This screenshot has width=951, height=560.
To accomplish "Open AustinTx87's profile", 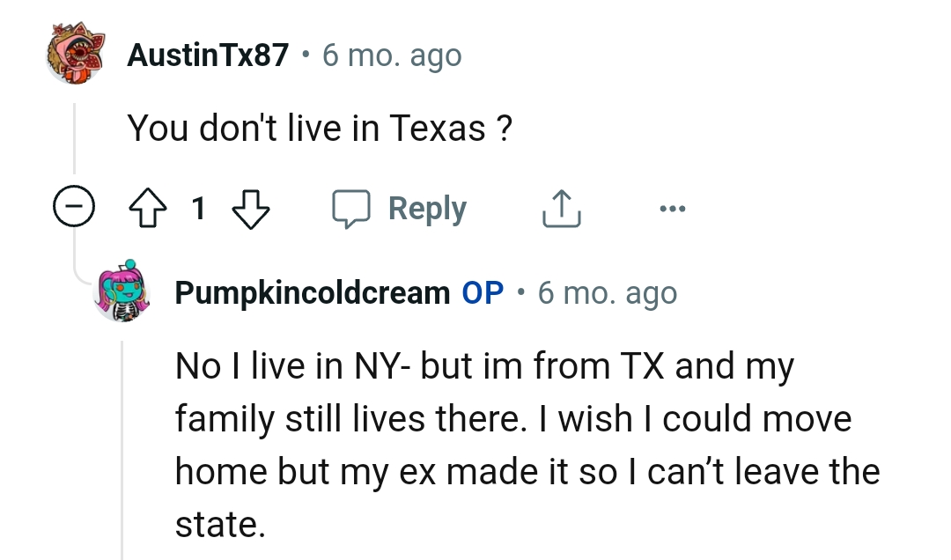I will click(207, 55).
